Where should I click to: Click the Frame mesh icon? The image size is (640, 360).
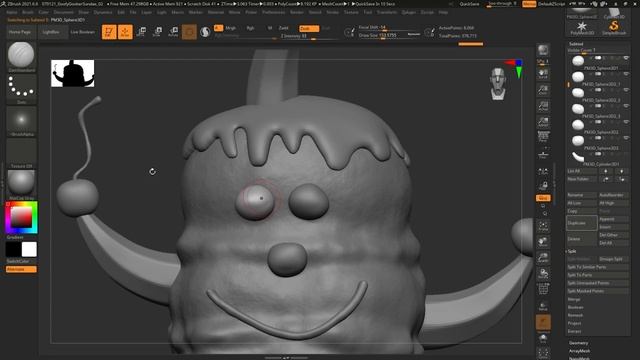click(x=543, y=226)
